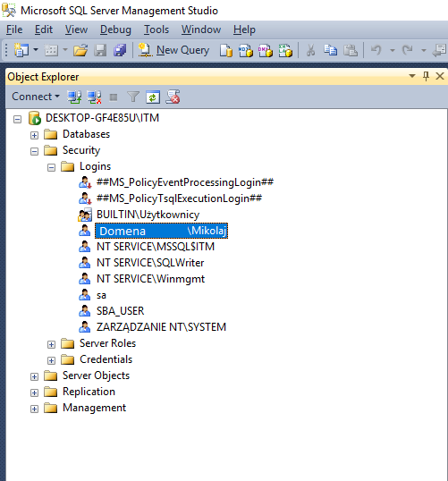Expand the Server Roles folder
The image size is (448, 481).
point(51,344)
